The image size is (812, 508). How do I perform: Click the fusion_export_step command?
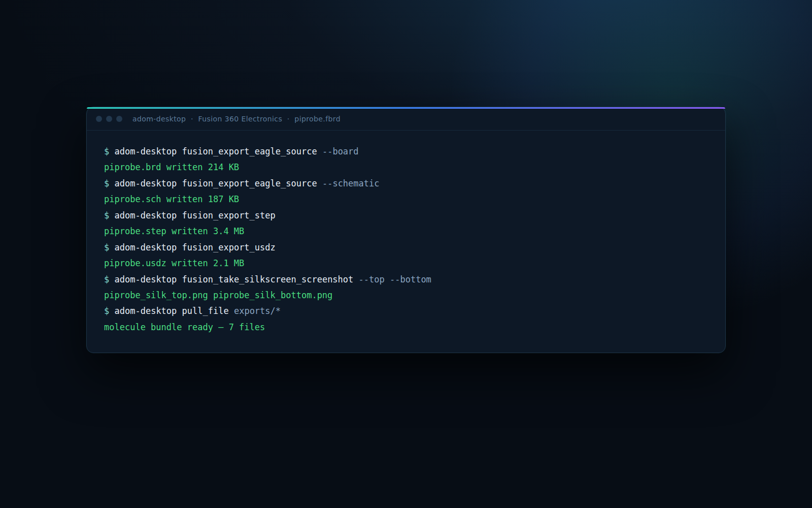(229, 215)
